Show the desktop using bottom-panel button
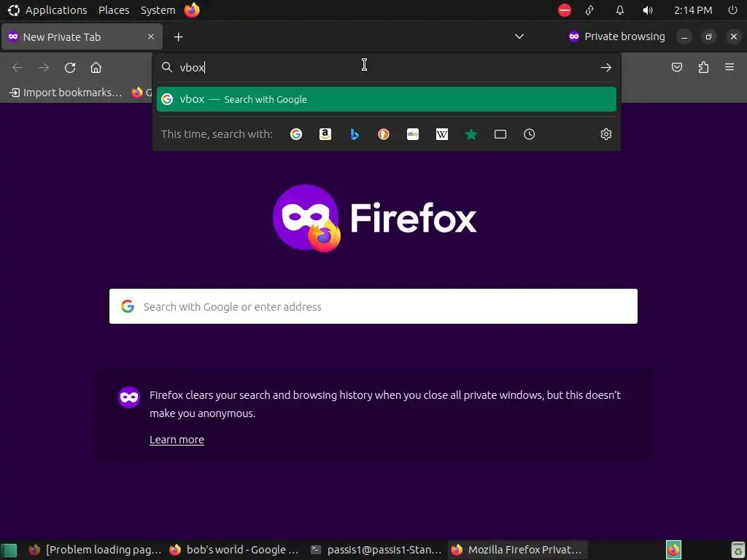Screen dimensions: 747x560 tap(9, 550)
